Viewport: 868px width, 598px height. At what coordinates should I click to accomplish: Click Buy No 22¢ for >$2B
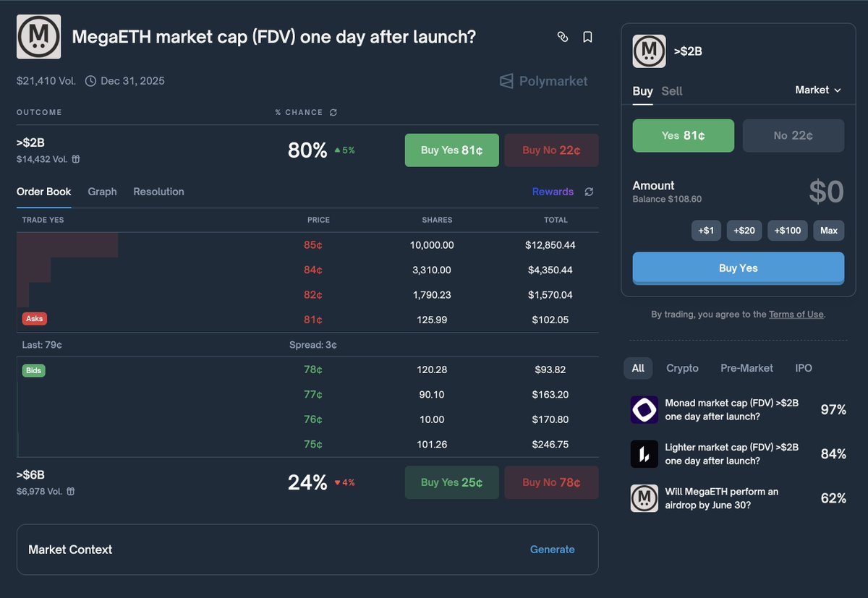[x=551, y=150]
